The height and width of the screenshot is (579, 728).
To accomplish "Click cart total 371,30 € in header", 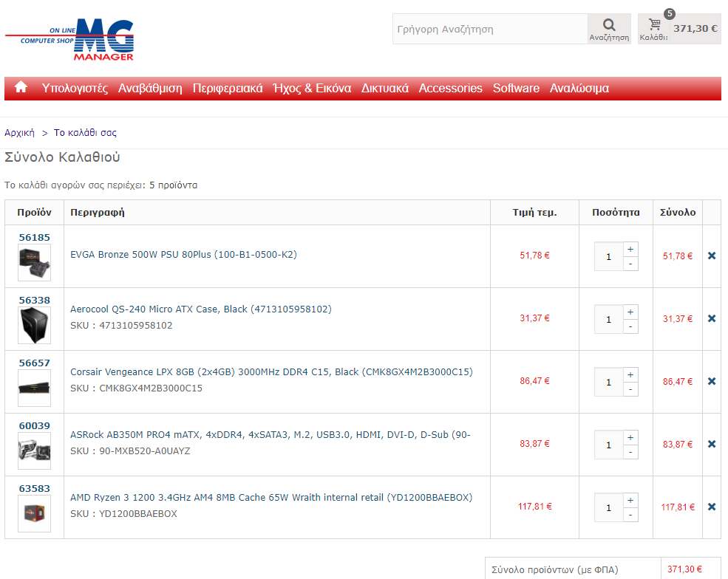I will pyautogui.click(x=695, y=28).
